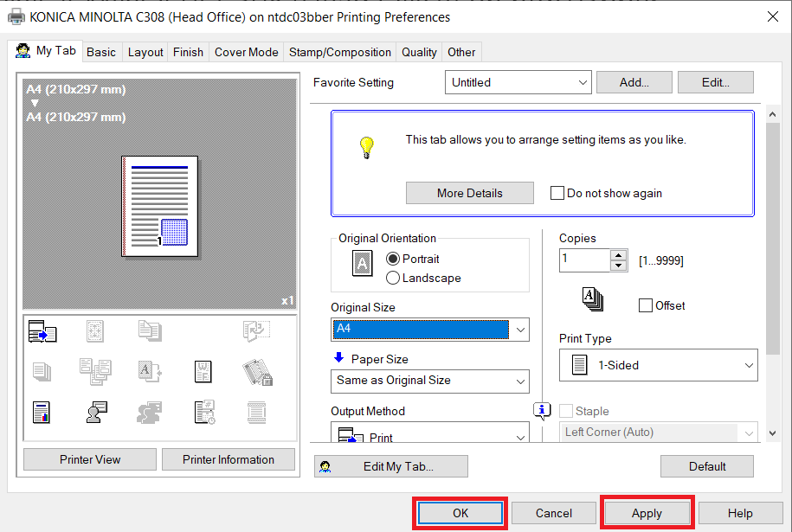
Task: Click the settings panel scrollbar thumb
Action: click(773, 238)
